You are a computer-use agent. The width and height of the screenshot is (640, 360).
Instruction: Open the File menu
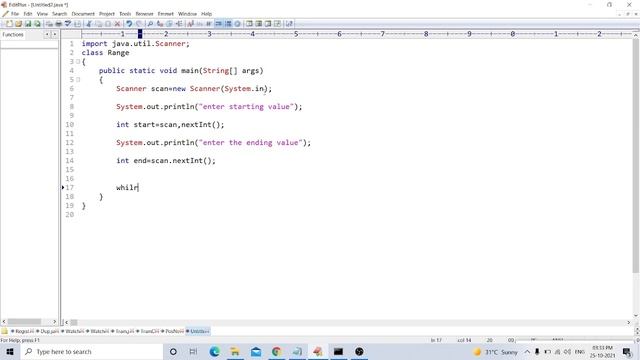15,14
